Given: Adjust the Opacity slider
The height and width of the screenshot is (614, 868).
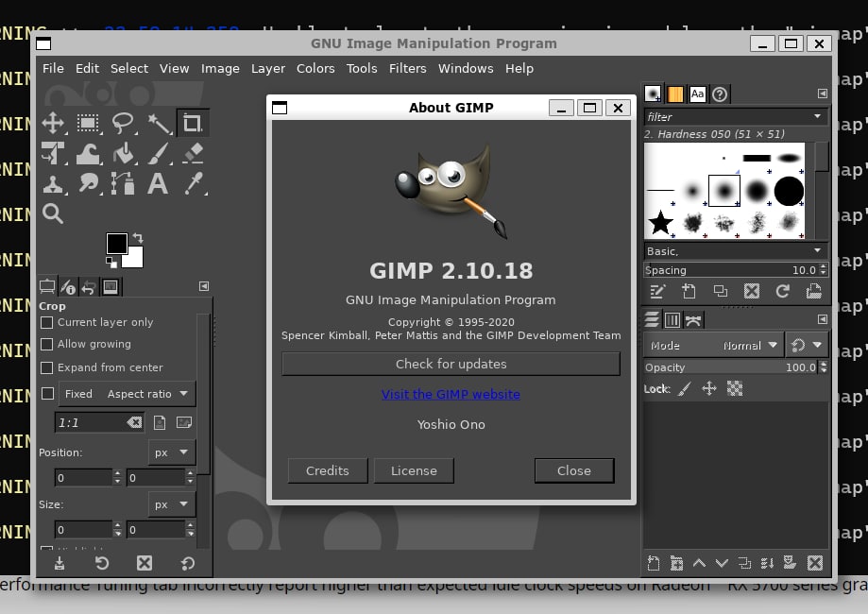Looking at the screenshot, I should click(731, 367).
